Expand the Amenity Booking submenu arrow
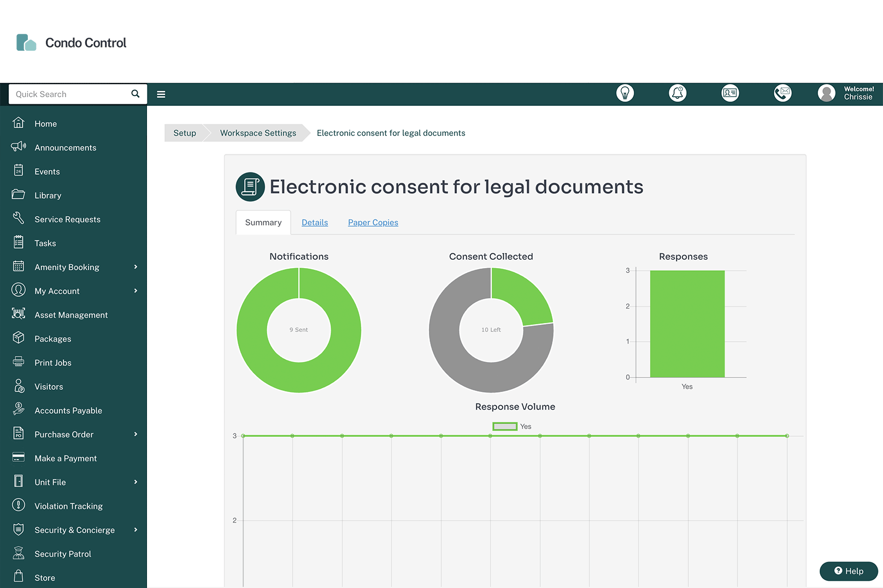The height and width of the screenshot is (588, 883). pyautogui.click(x=136, y=267)
